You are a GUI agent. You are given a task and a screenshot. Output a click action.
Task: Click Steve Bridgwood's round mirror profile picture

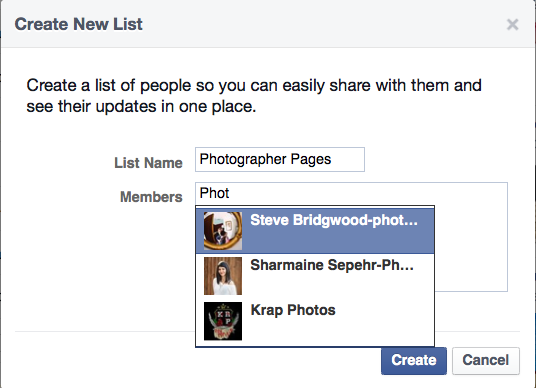pos(223,231)
